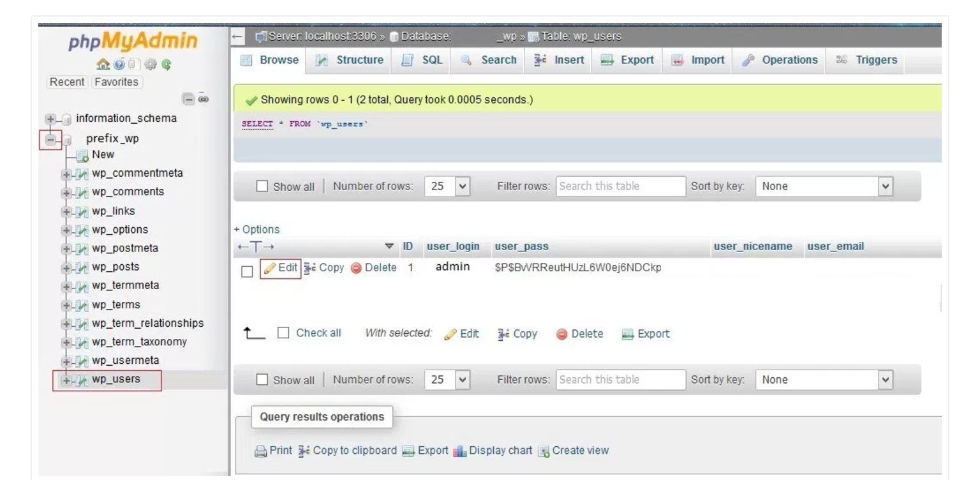Click the link chain icon in the navigation panel
The width and height of the screenshot is (980, 480).
coord(205,98)
